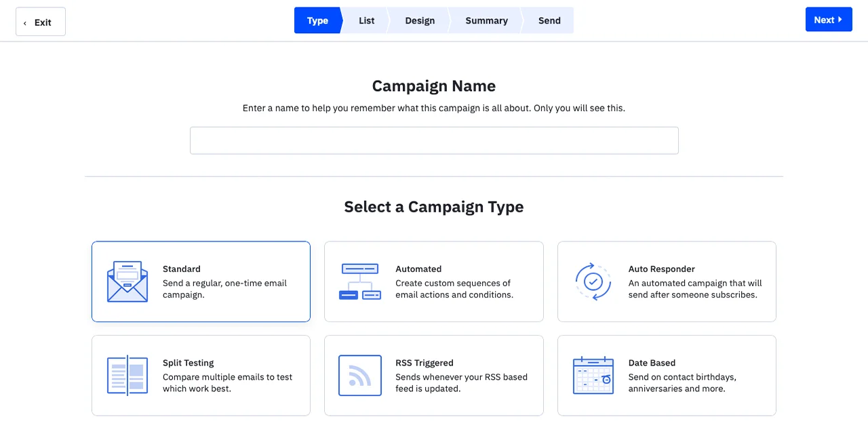Select the Automated campaign title text
The image size is (868, 434).
coord(418,269)
